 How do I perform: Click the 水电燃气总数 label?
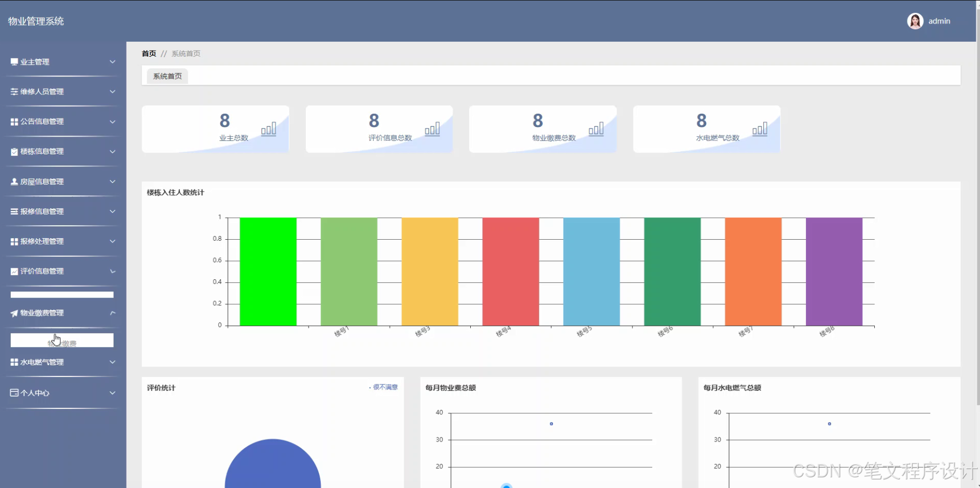(x=718, y=138)
